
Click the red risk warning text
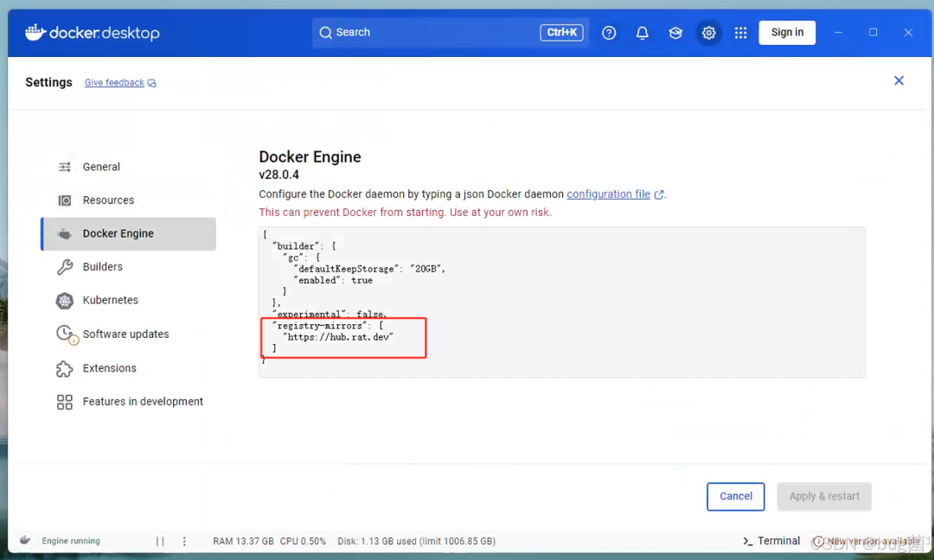tap(405, 213)
